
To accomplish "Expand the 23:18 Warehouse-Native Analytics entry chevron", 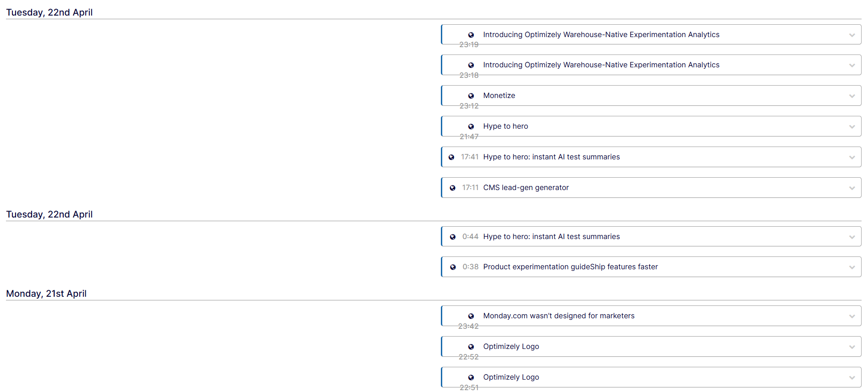I will [852, 65].
